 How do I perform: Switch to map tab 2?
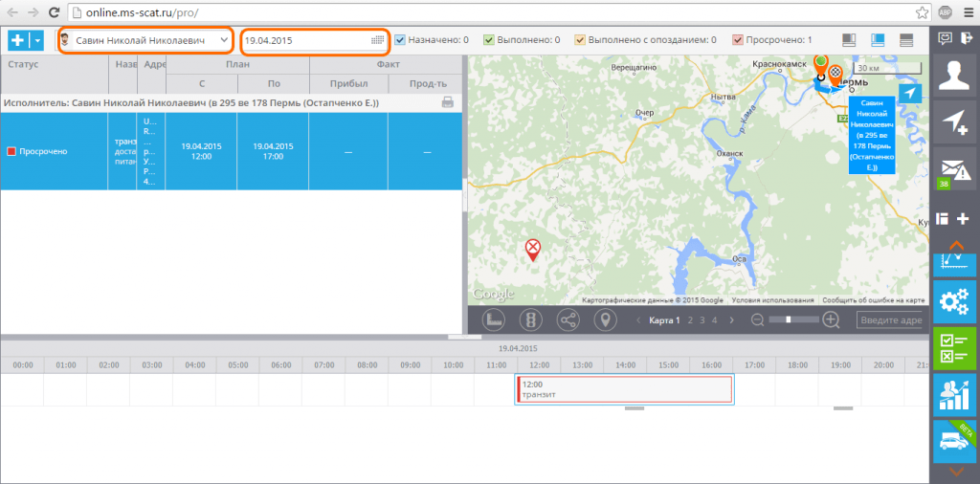(690, 320)
